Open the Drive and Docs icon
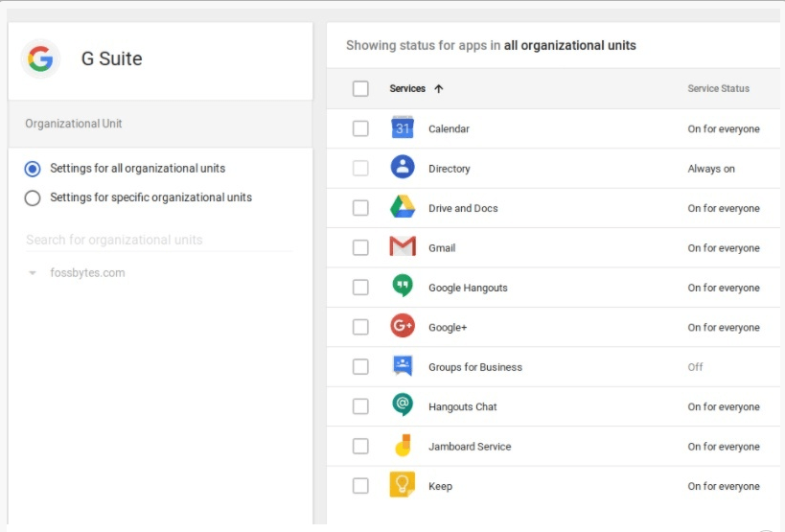The width and height of the screenshot is (785, 532). tap(403, 207)
